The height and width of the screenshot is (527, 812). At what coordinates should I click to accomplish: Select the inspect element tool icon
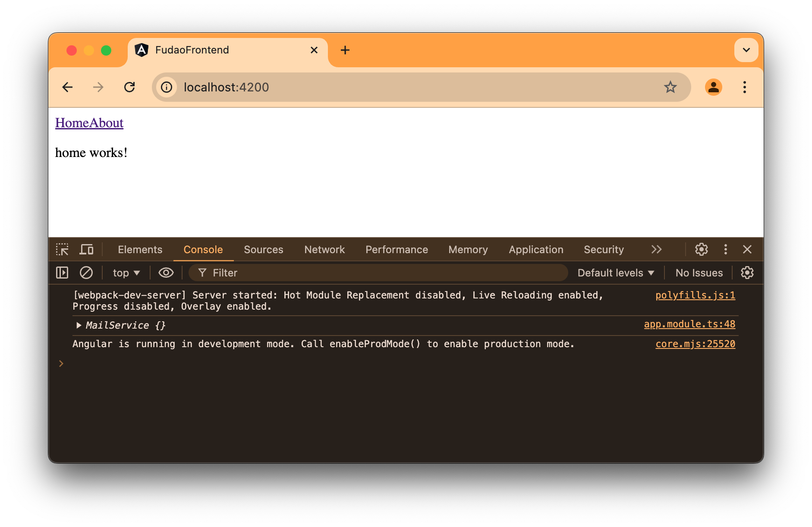[62, 249]
